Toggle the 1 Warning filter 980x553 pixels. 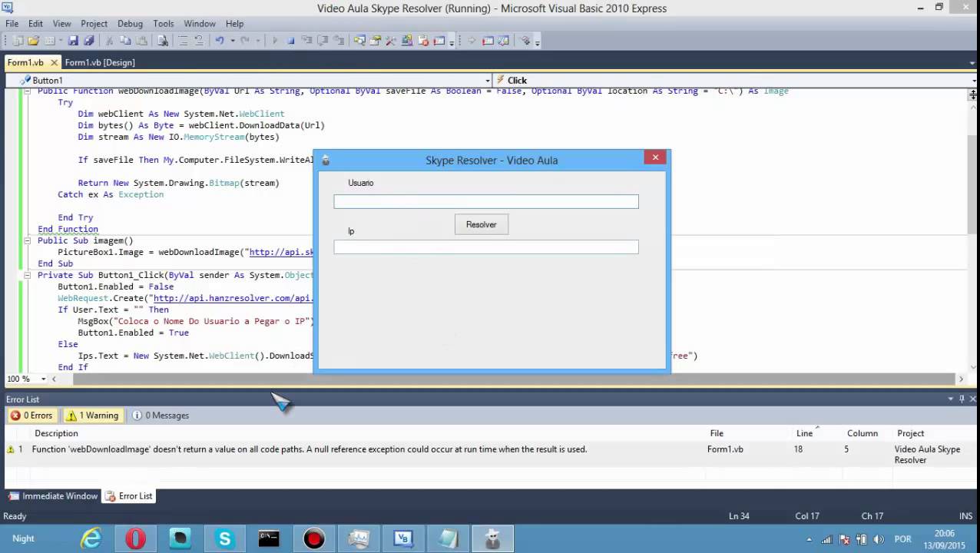tap(93, 416)
